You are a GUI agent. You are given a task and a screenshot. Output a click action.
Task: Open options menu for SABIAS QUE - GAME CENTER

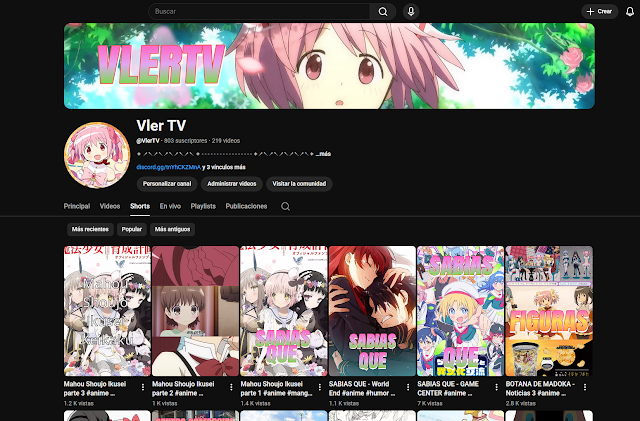[x=496, y=387]
